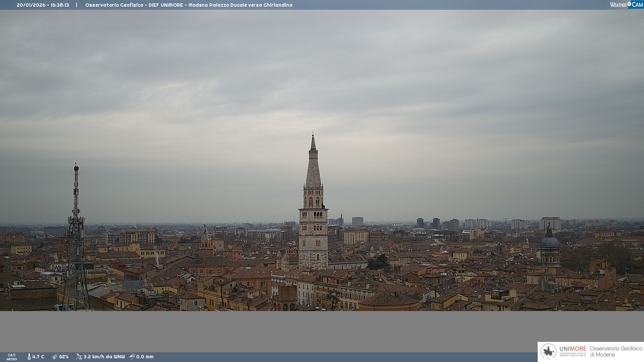Click the 62% humidity value

coord(64,357)
